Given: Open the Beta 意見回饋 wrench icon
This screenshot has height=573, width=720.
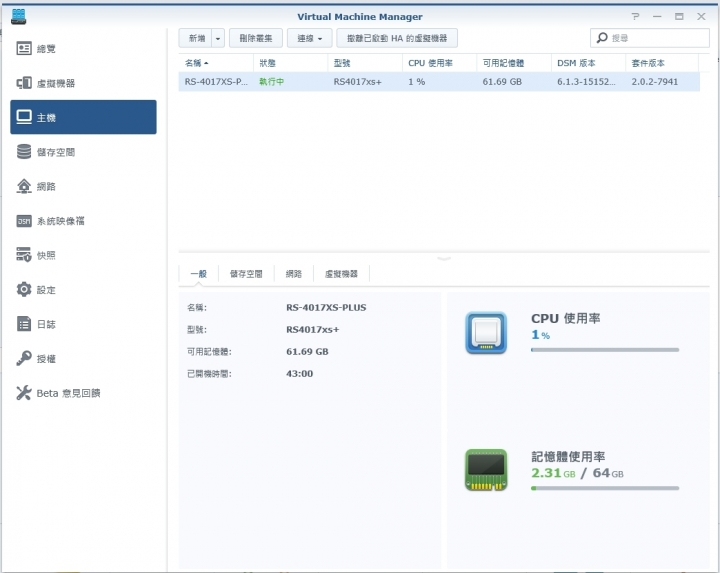Looking at the screenshot, I should tap(24, 393).
